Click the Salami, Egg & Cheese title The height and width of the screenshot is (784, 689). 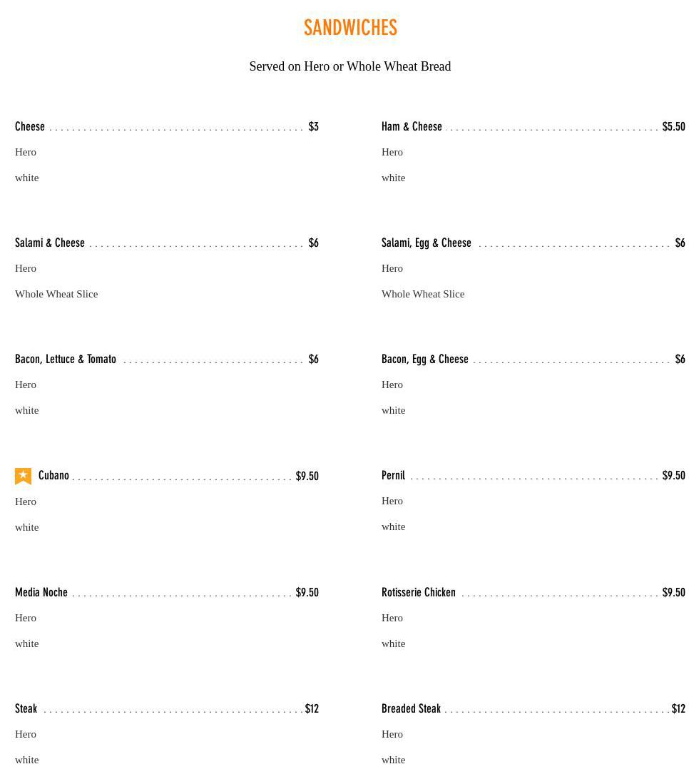click(x=427, y=243)
